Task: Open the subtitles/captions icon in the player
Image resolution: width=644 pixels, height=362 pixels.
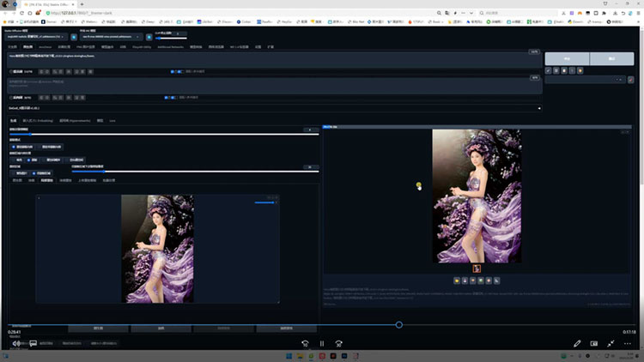Action: tap(33, 343)
